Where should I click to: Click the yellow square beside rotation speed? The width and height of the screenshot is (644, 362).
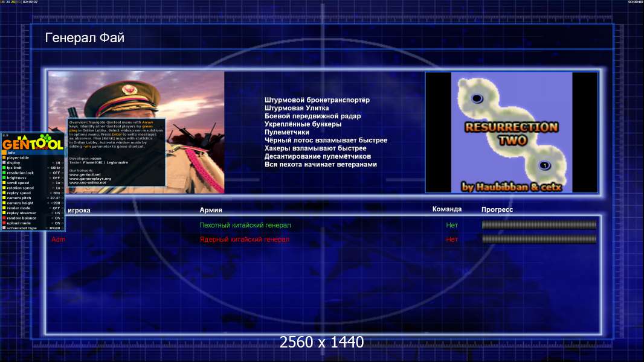4,188
